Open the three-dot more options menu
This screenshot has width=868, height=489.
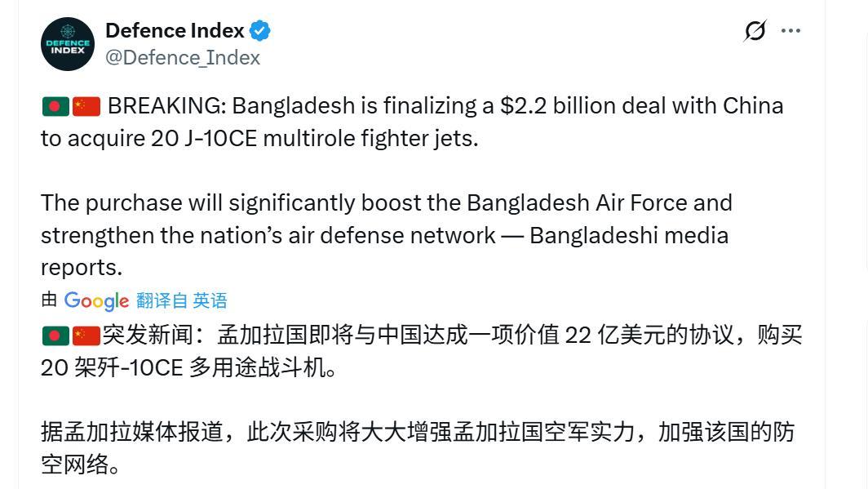click(790, 31)
